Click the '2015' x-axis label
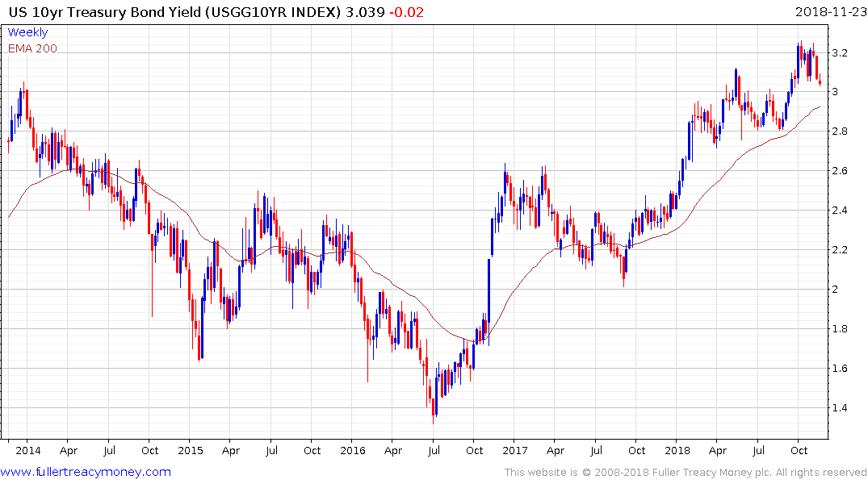Screen dimensions: 868x484 click(x=191, y=450)
